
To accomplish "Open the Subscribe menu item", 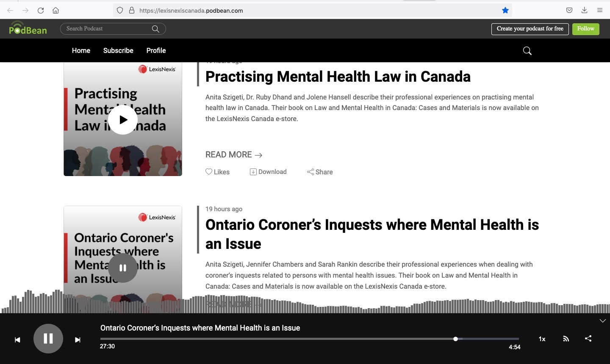I will point(118,50).
